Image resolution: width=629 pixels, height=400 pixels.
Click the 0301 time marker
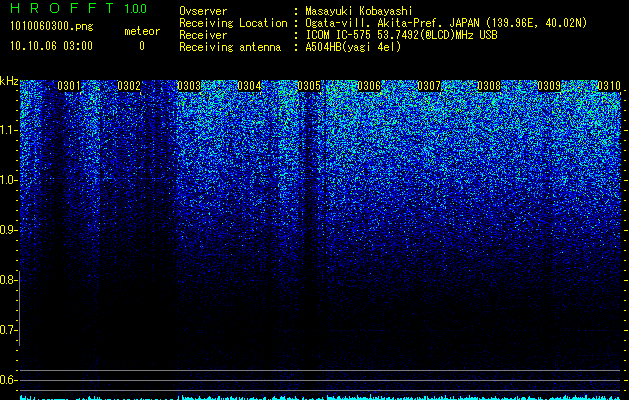click(x=69, y=86)
